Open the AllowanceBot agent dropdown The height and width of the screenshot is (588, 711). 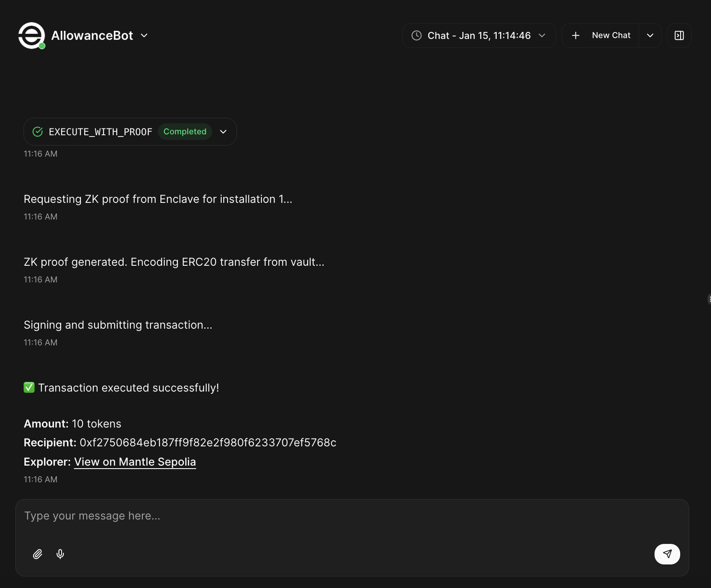coord(144,36)
